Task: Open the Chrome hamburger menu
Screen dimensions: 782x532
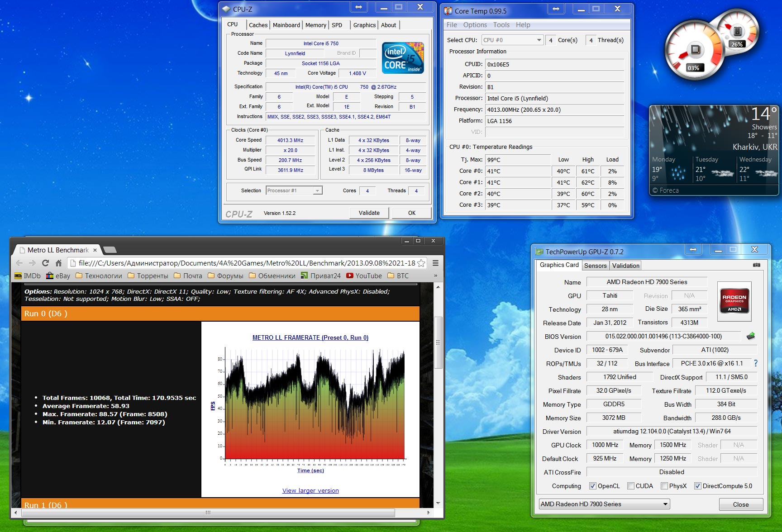Action: pyautogui.click(x=435, y=263)
